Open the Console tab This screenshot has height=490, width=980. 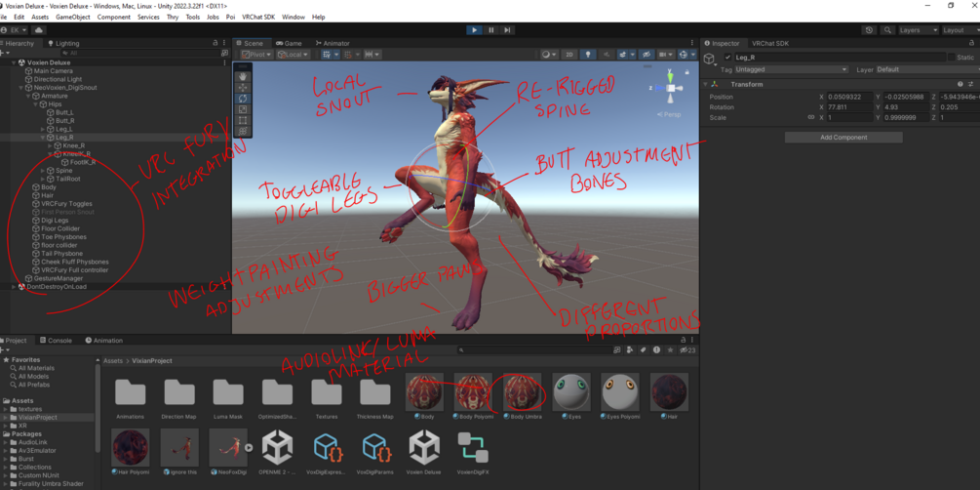56,341
